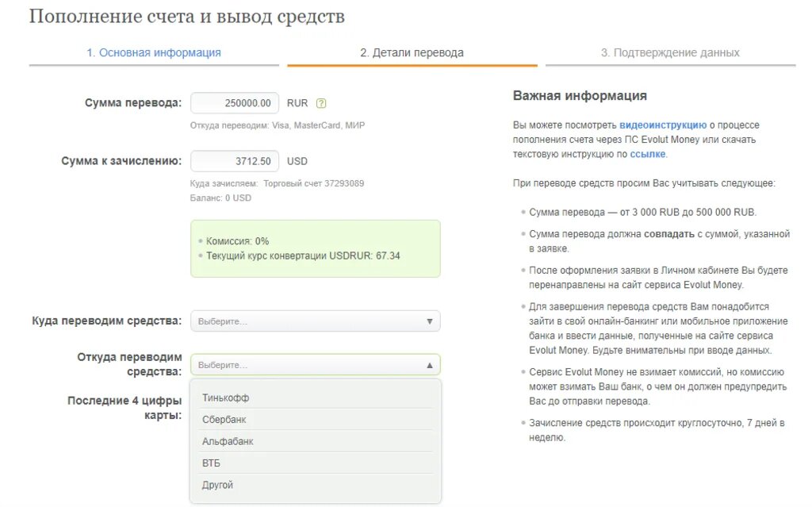Click the Комиссия: 0% line
Image resolution: width=812 pixels, height=507 pixels.
(x=237, y=241)
